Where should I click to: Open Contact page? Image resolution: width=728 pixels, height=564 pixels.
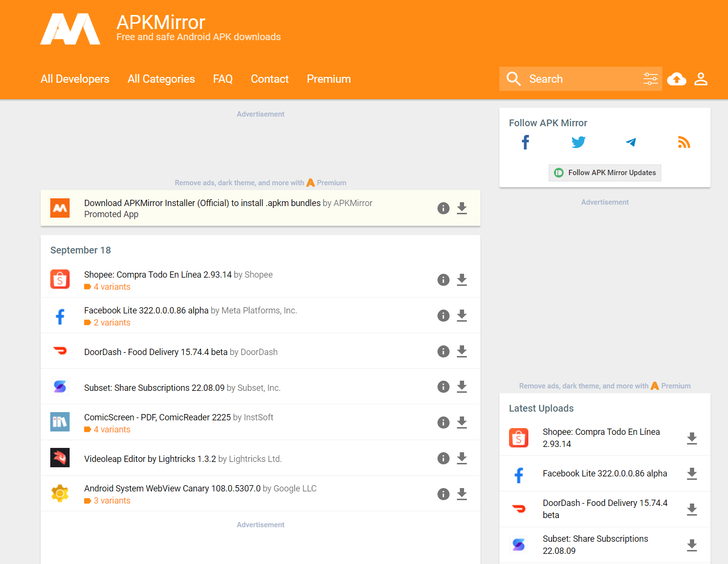pos(270,79)
